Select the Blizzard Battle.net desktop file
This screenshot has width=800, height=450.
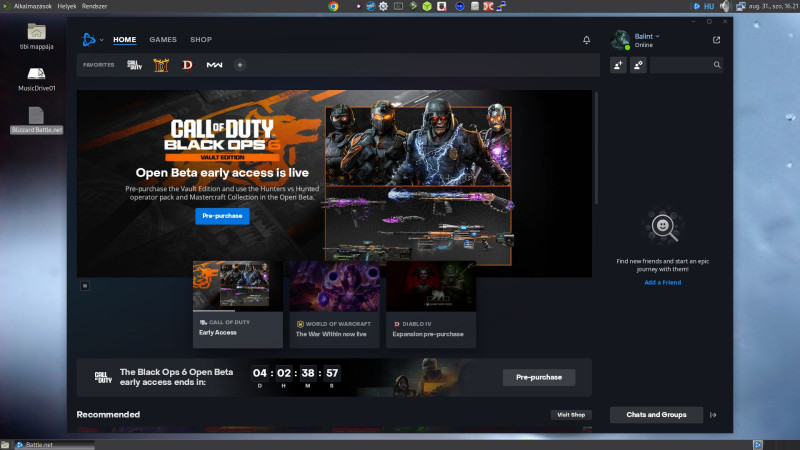(36, 120)
